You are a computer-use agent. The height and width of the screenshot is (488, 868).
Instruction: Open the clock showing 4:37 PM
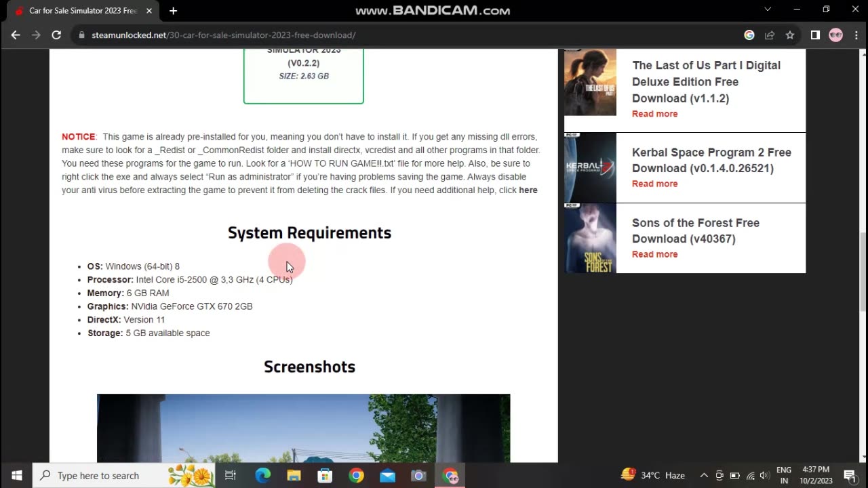tap(816, 475)
